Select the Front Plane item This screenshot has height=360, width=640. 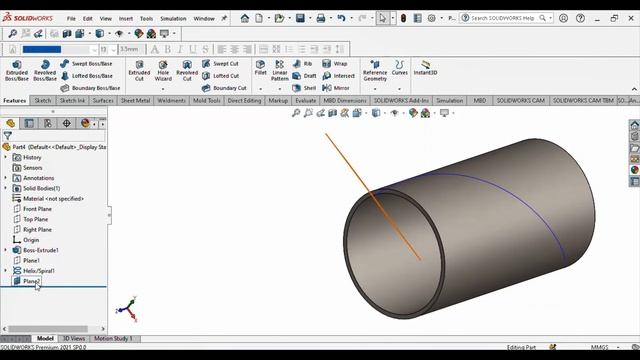point(37,209)
